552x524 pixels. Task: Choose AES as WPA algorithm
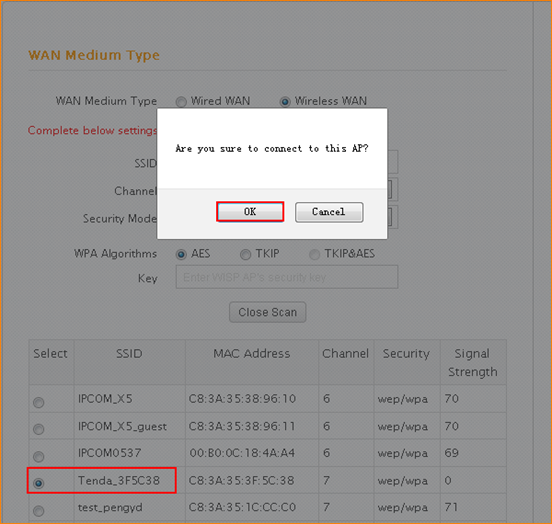(x=181, y=254)
